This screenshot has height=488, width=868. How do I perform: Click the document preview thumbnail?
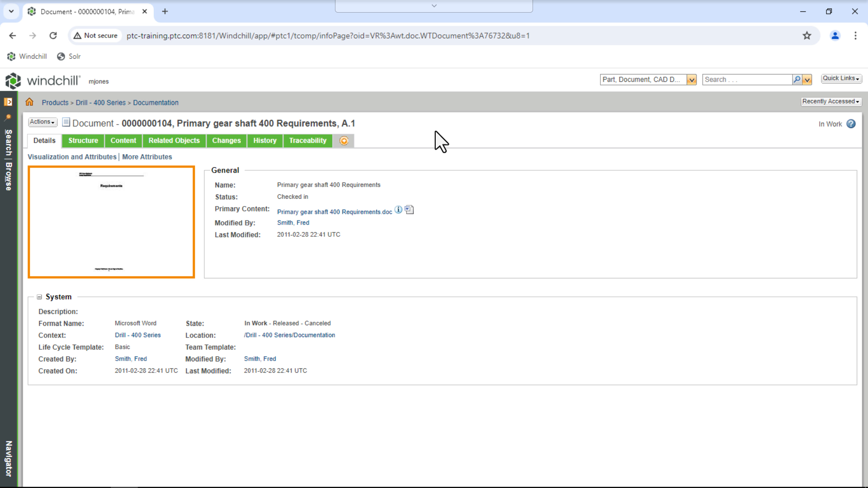(x=111, y=222)
